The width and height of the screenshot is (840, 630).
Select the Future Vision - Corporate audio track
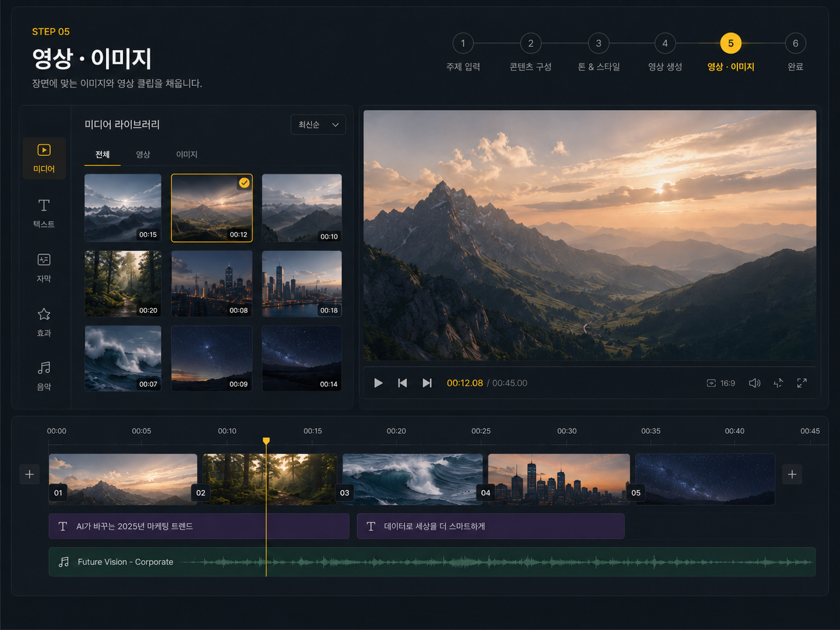[432, 562]
